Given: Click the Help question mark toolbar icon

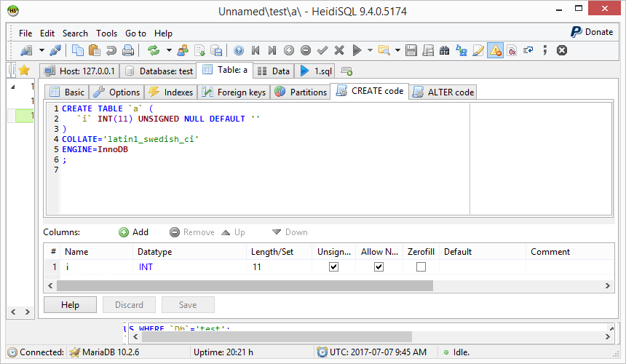Looking at the screenshot, I should (x=238, y=50).
